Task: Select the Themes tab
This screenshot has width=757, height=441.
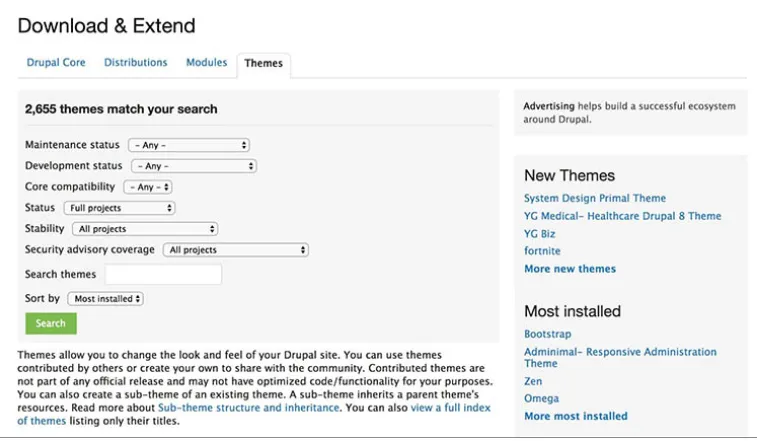Action: click(x=263, y=64)
